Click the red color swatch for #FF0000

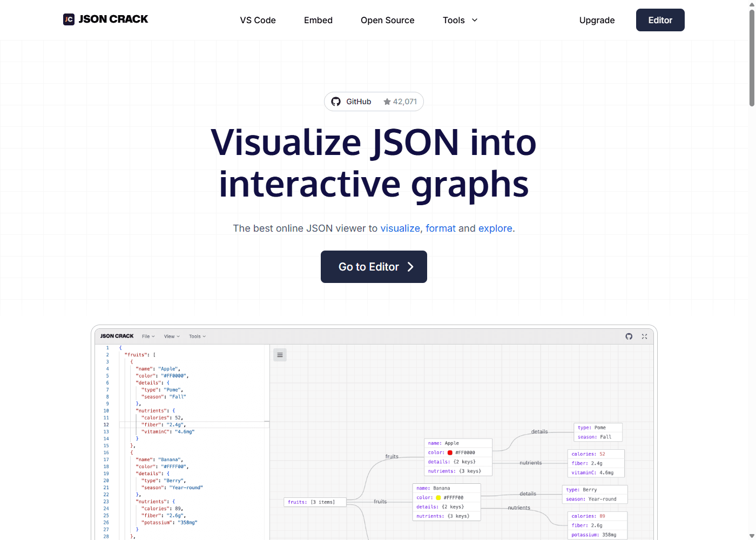tap(450, 453)
